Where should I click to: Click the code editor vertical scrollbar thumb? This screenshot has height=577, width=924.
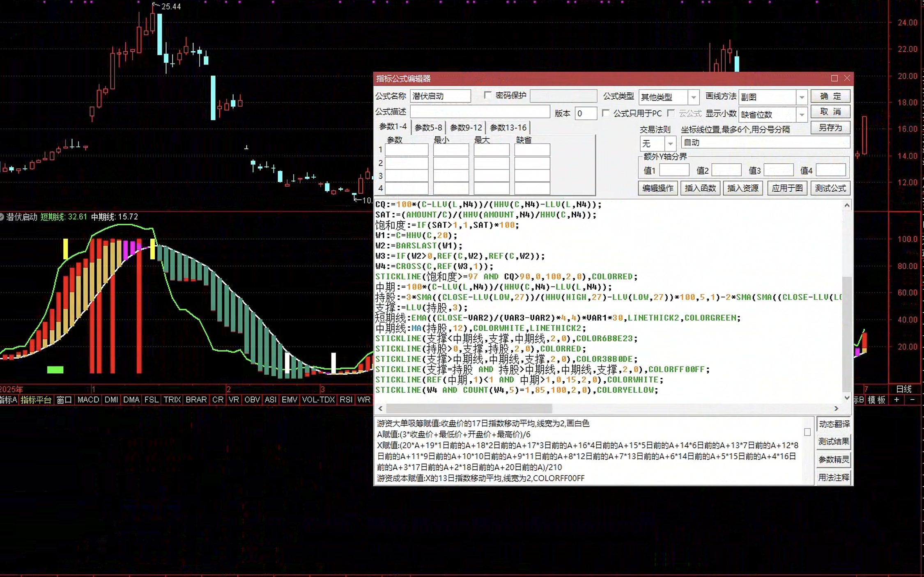(847, 333)
